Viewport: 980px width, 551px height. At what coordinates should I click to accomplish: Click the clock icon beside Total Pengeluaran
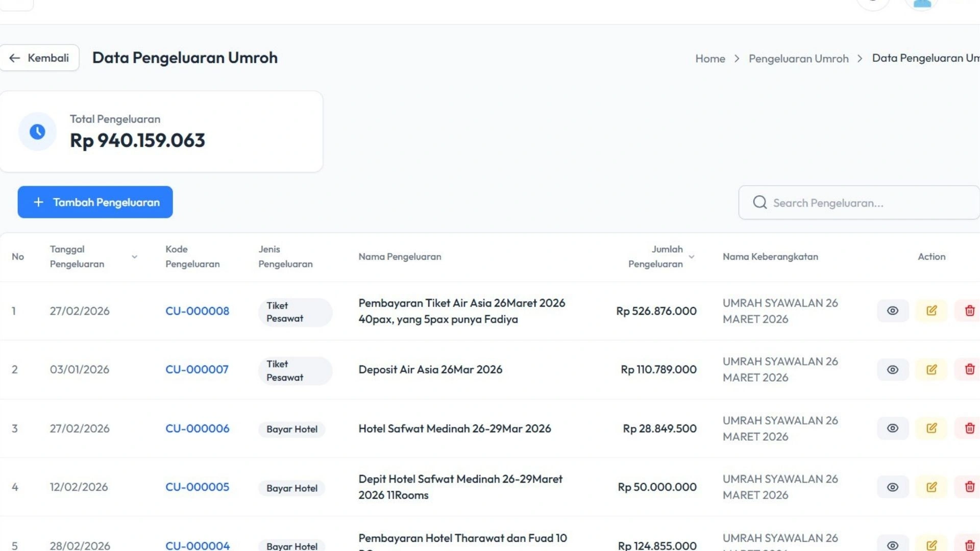[x=37, y=132]
